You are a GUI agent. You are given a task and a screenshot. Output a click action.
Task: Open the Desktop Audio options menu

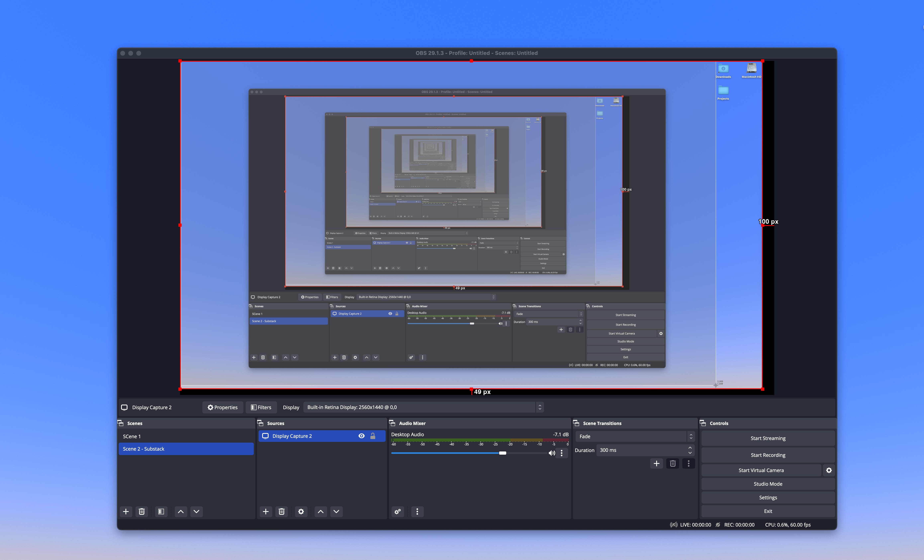point(562,453)
